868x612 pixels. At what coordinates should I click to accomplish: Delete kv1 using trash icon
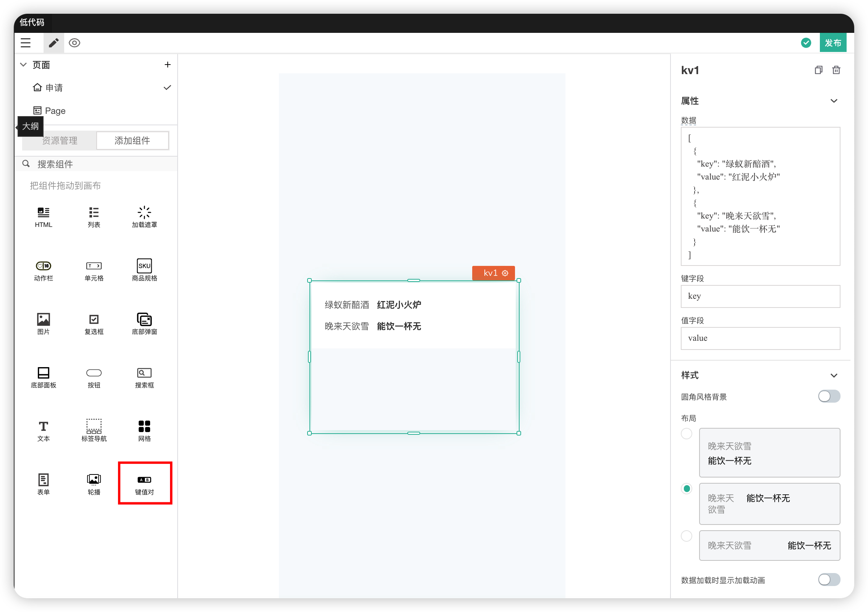836,70
